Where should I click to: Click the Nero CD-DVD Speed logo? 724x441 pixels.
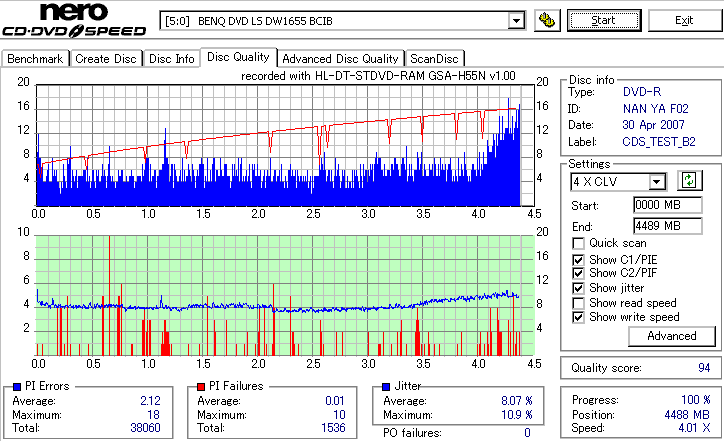74,19
